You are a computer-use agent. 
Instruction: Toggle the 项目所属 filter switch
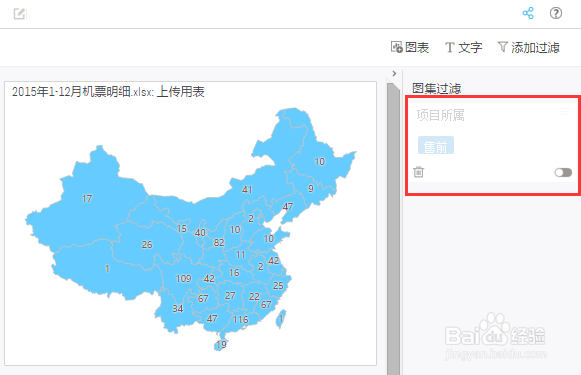(x=563, y=172)
